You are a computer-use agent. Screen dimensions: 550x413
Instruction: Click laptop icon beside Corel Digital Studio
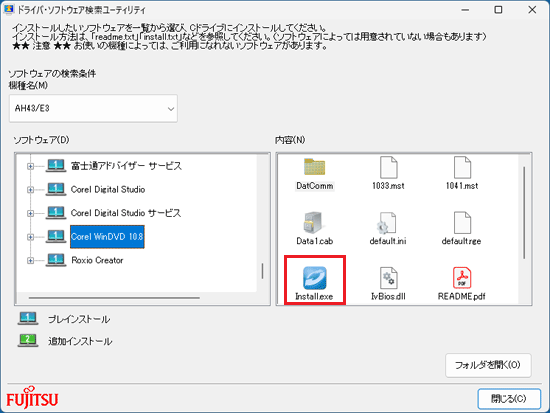click(56, 189)
